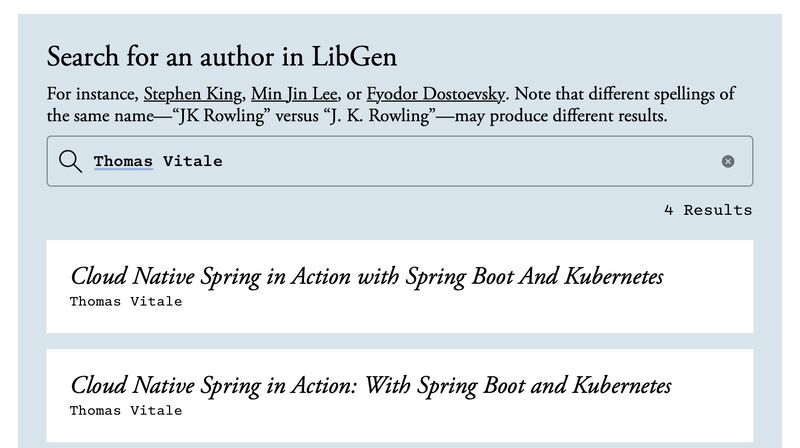Click the "4 Results" count label

tap(707, 210)
